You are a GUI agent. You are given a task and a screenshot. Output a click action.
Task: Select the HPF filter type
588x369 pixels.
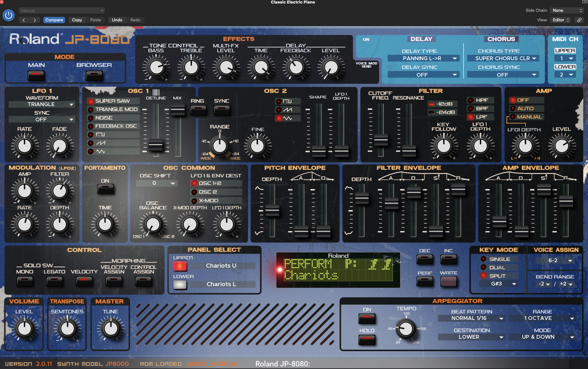coord(481,100)
